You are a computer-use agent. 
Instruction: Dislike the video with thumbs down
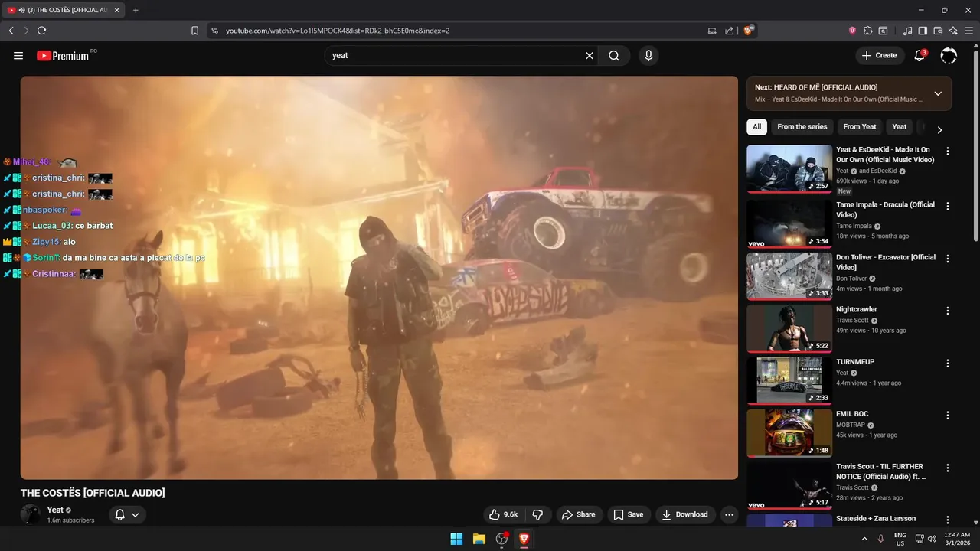[x=537, y=514]
